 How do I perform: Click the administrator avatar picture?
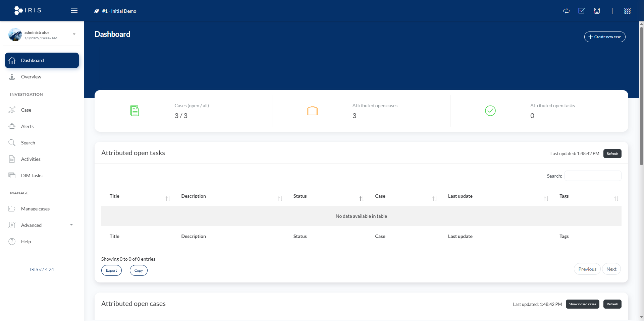click(15, 35)
